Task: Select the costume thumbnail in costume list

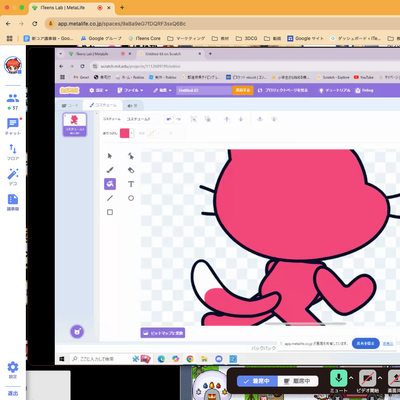Action: coord(75,125)
